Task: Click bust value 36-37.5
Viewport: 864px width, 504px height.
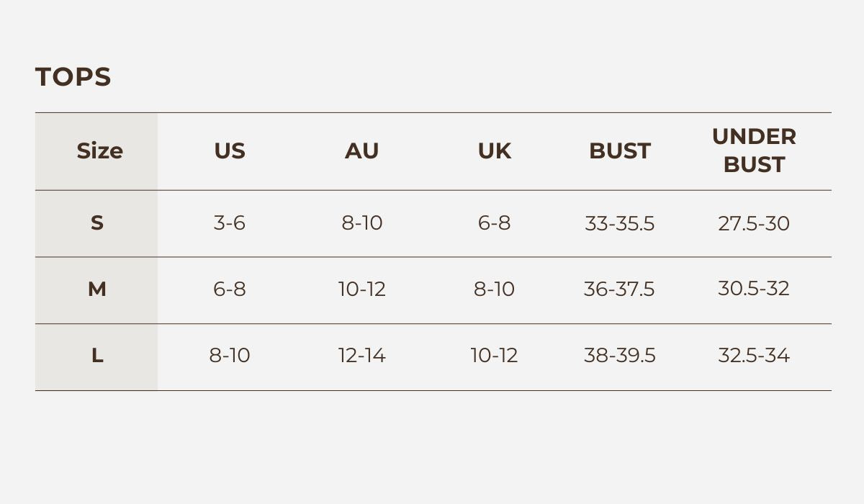Action: click(619, 289)
